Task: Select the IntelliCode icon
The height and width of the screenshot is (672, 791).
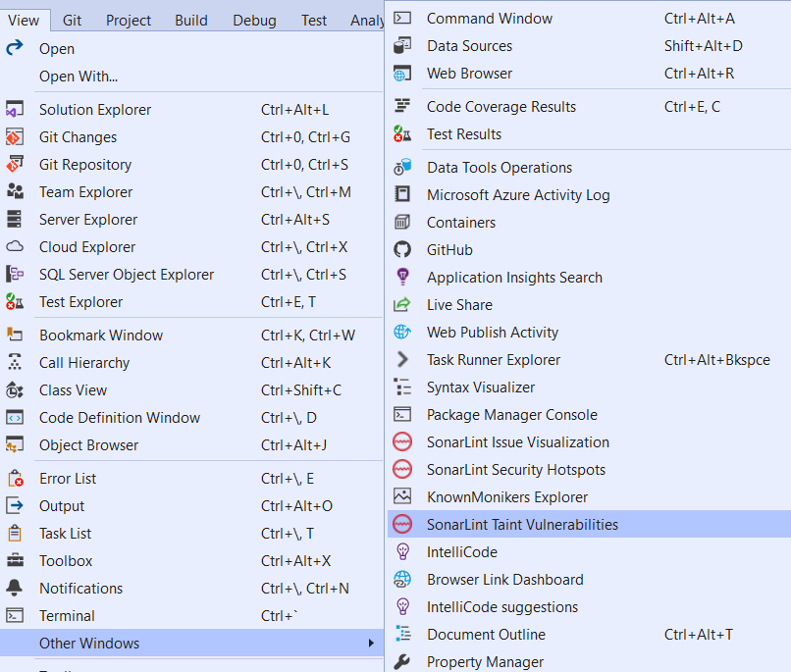Action: [x=402, y=551]
